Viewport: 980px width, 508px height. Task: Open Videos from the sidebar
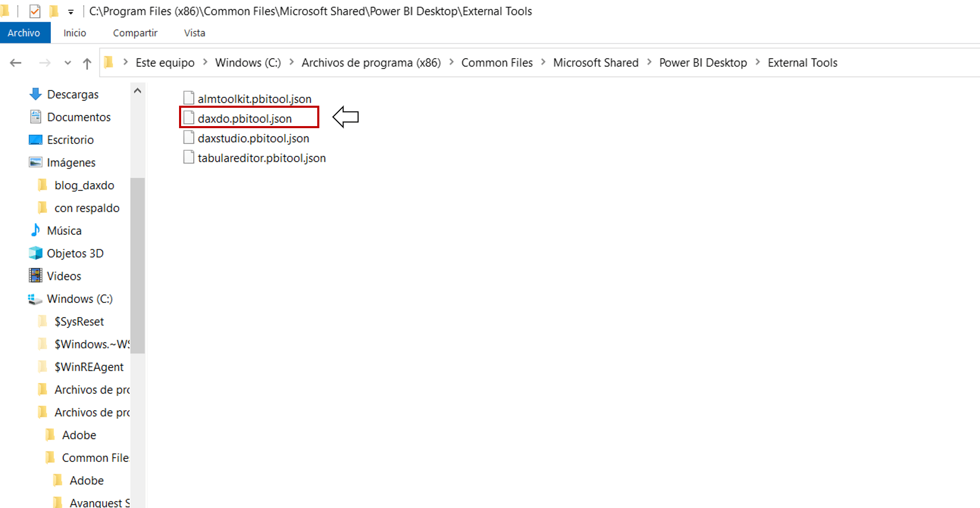63,276
